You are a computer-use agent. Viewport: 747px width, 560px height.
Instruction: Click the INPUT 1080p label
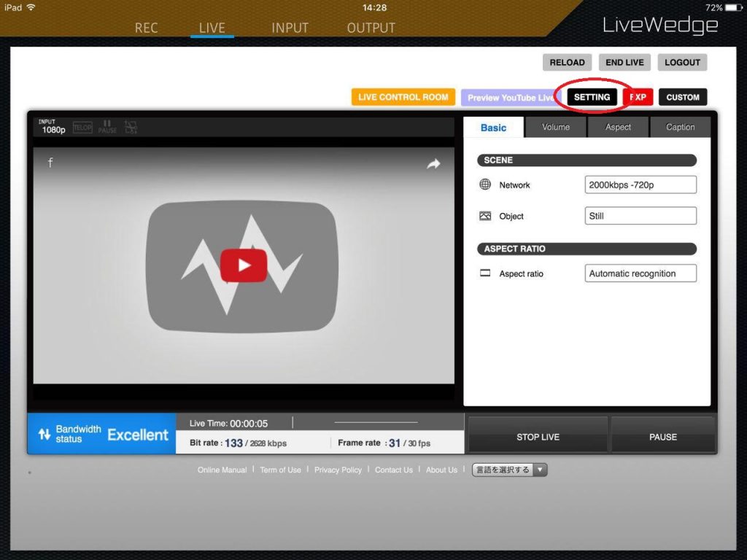[x=52, y=127]
